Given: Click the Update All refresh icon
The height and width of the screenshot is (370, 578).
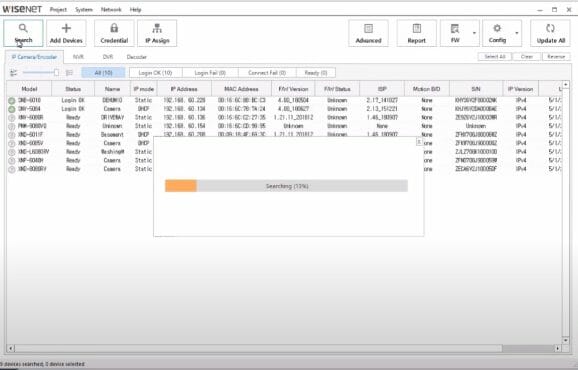Looking at the screenshot, I should [550, 33].
